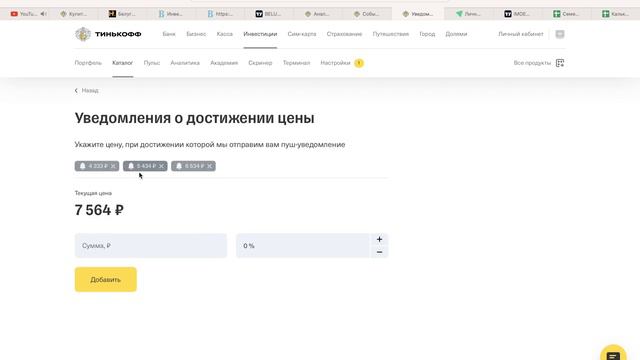640x360 pixels.
Task: Open the Долями section
Action: pyautogui.click(x=456, y=34)
